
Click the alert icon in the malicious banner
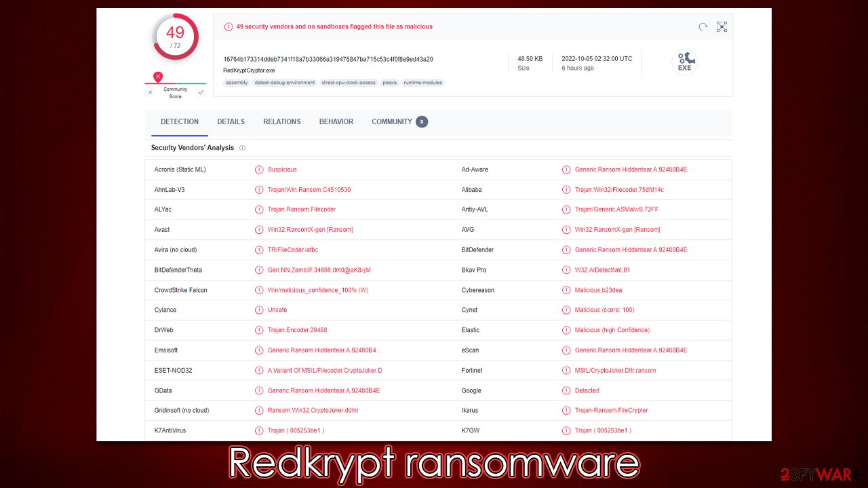229,27
